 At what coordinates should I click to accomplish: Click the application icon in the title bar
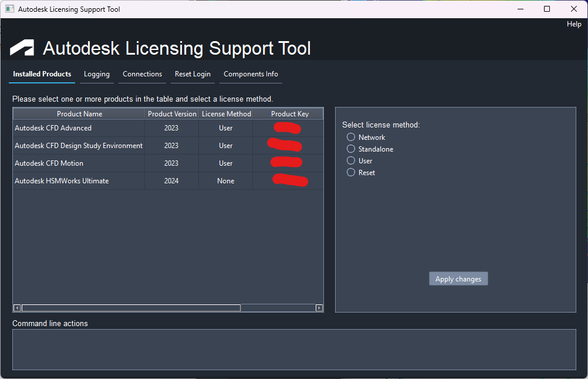[x=9, y=9]
